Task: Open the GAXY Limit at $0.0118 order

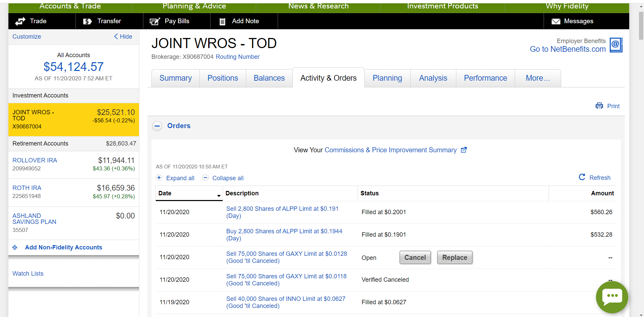Action: [x=286, y=280]
